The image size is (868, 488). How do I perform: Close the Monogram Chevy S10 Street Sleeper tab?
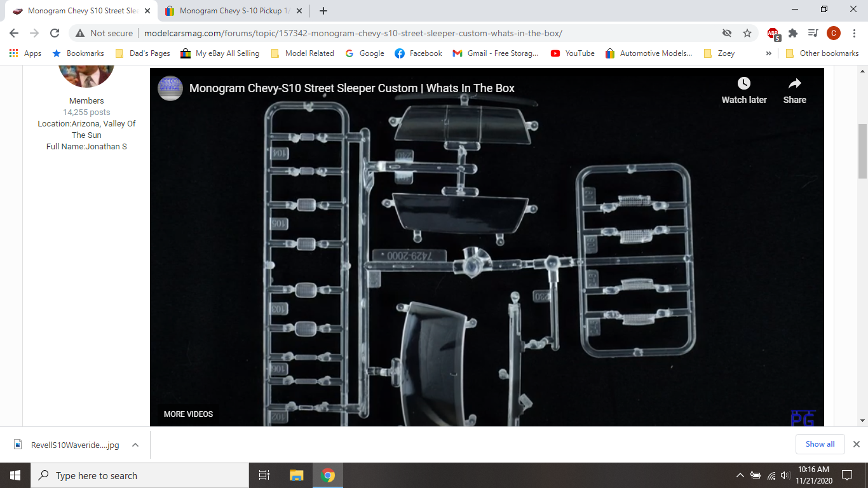pos(147,11)
